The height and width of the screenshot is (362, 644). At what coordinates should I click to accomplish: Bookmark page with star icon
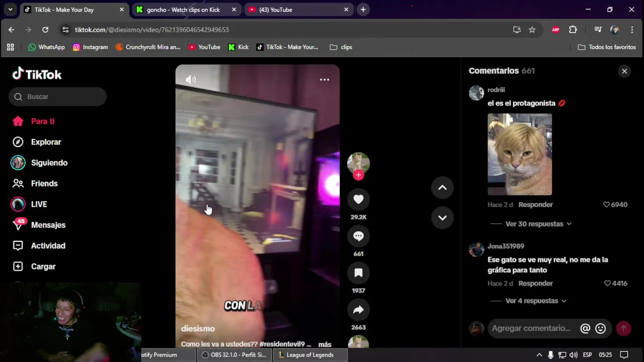(x=532, y=30)
